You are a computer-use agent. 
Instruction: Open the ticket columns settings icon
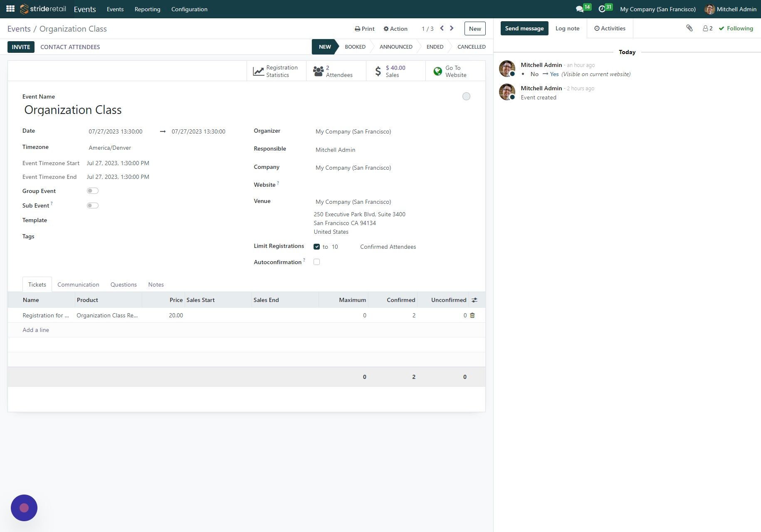coord(474,300)
